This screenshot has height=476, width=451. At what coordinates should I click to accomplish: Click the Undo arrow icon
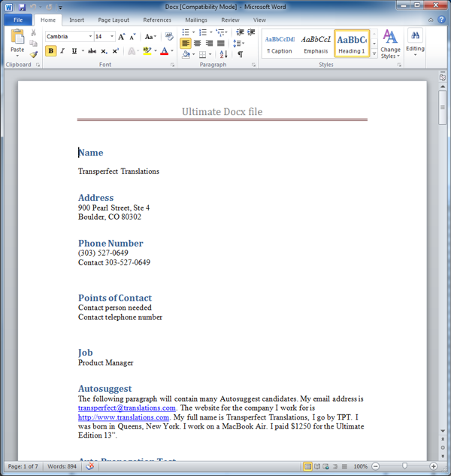tap(33, 7)
